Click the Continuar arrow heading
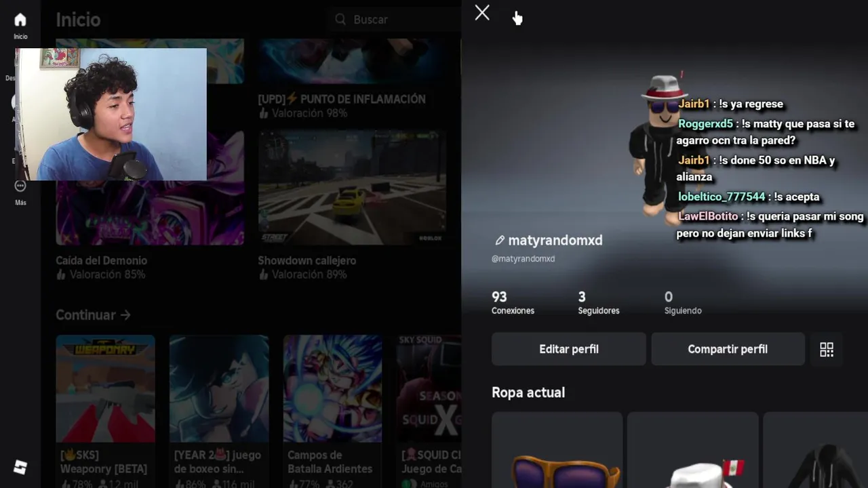The height and width of the screenshot is (488, 868). coord(93,315)
